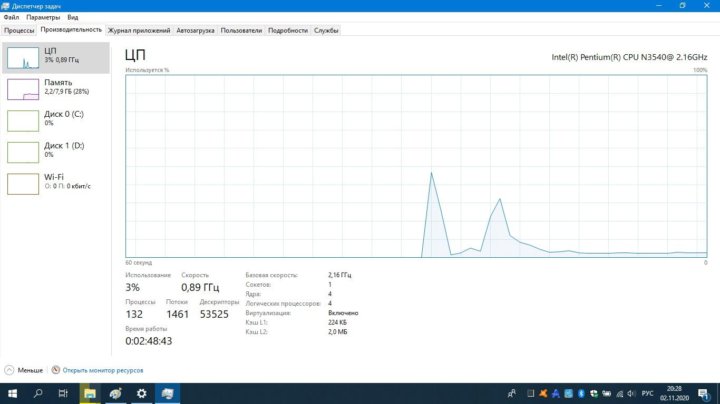Open the Параметры menu
Viewport: 720px width, 404px height.
[43, 18]
